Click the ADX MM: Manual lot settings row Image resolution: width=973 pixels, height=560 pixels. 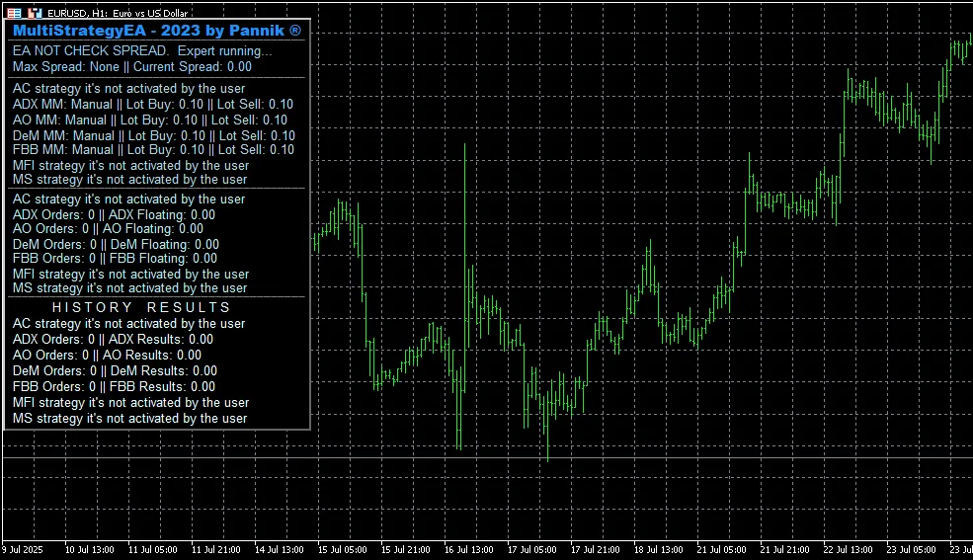coord(153,104)
